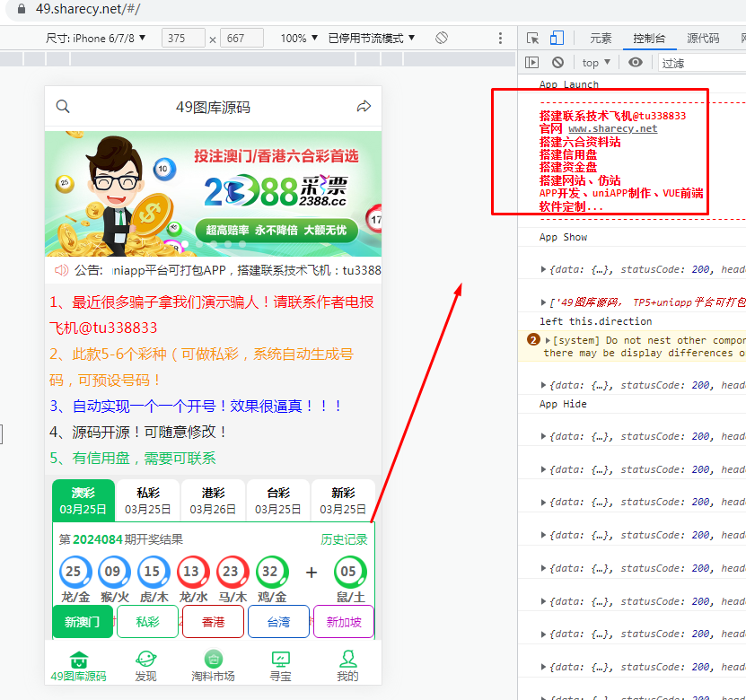Open the 历史记录 history link

(x=344, y=539)
